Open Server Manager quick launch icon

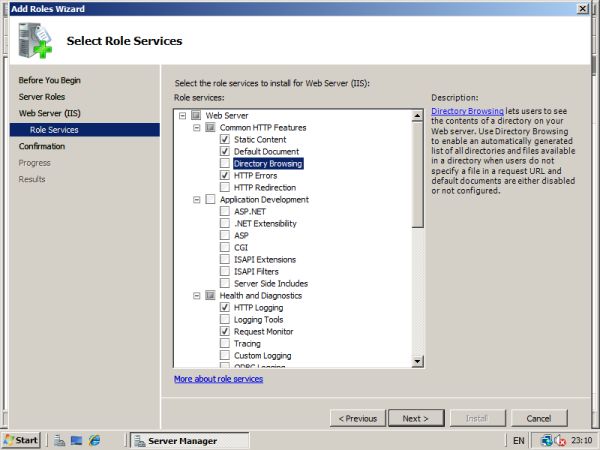point(59,440)
